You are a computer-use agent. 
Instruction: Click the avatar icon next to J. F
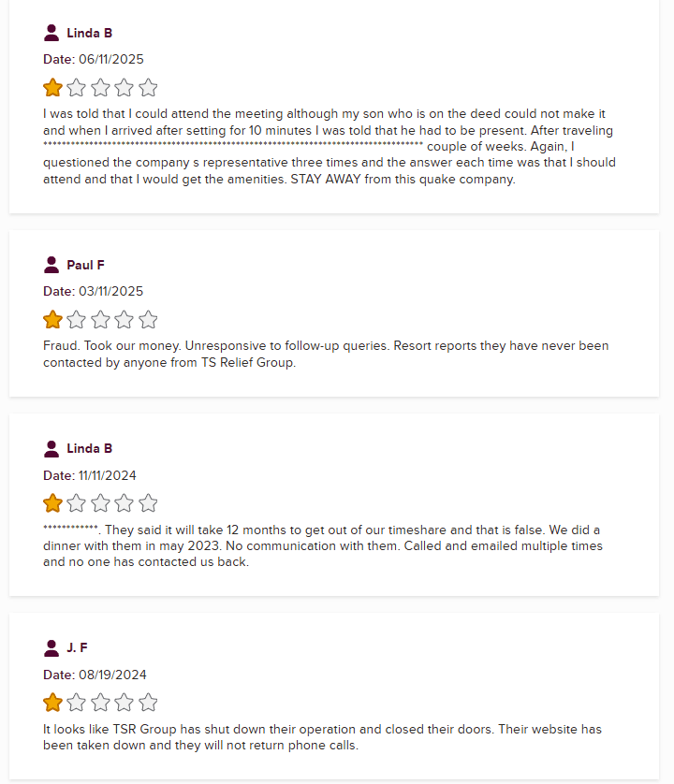(51, 647)
